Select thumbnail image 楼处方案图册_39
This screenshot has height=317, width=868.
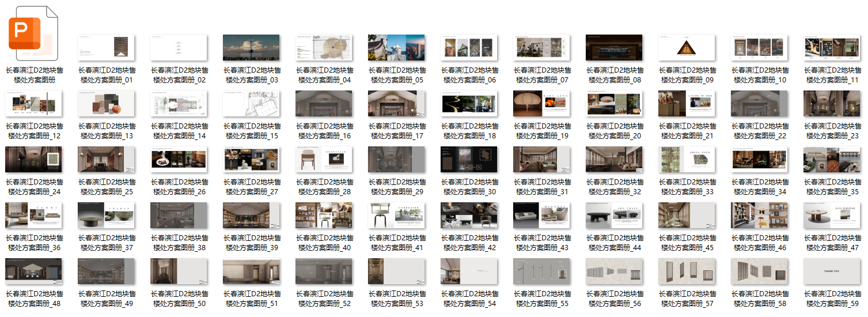tap(251, 215)
